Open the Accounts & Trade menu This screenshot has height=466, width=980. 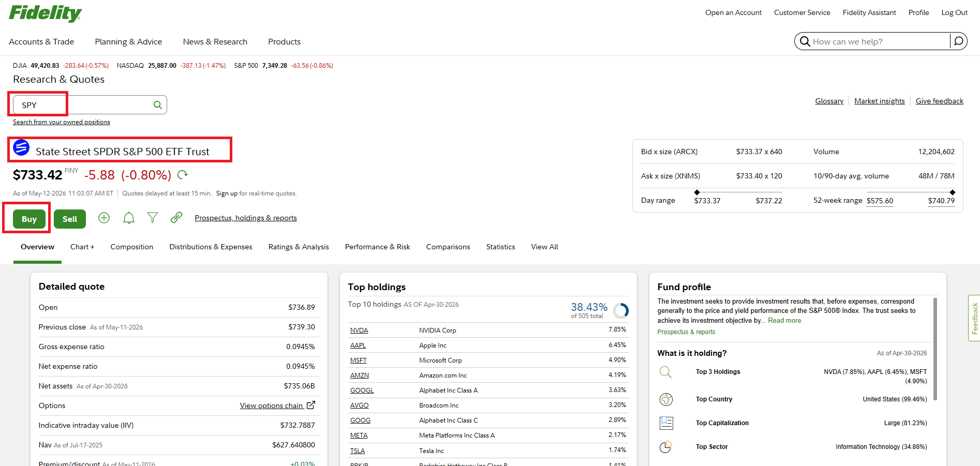point(41,41)
